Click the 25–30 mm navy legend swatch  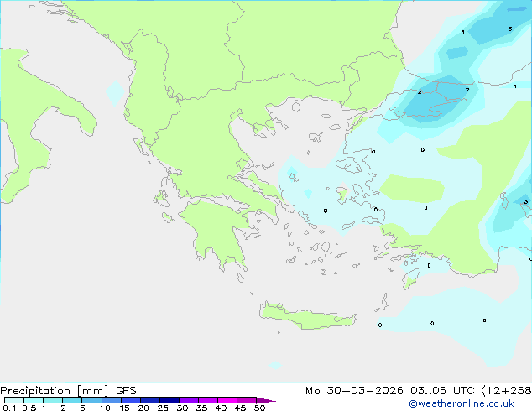[x=170, y=400]
